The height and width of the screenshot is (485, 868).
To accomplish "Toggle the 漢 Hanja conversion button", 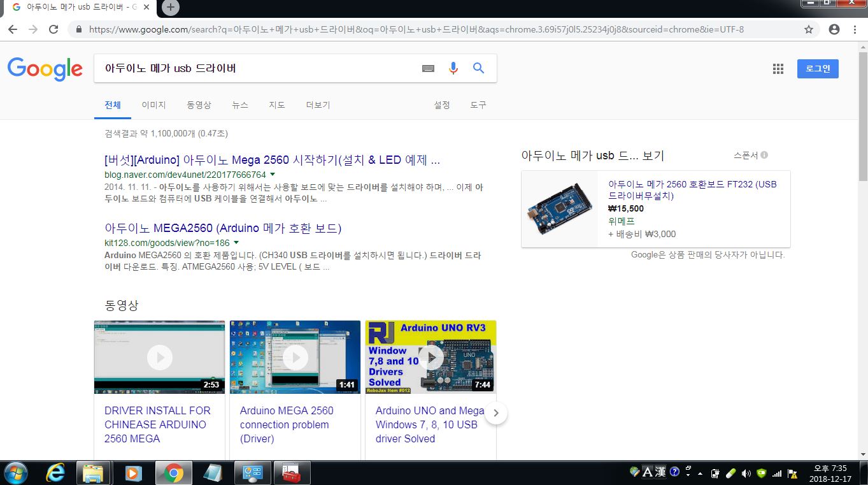I will [x=660, y=472].
